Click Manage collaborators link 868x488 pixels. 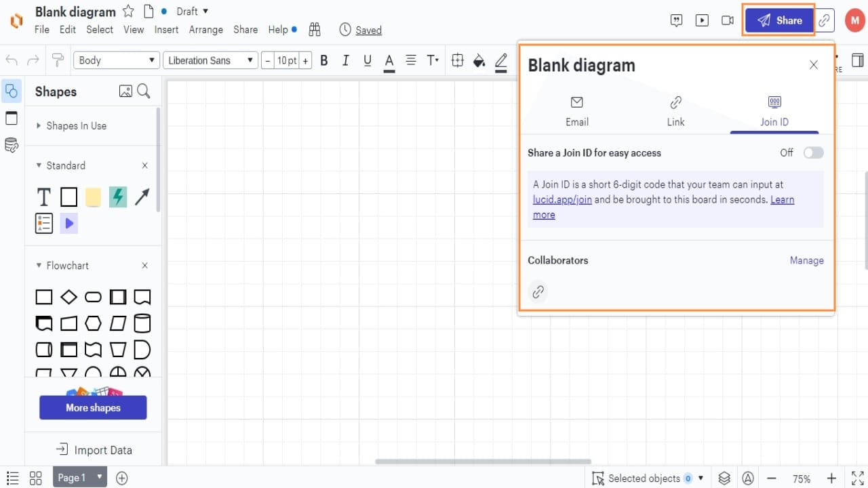pos(807,260)
